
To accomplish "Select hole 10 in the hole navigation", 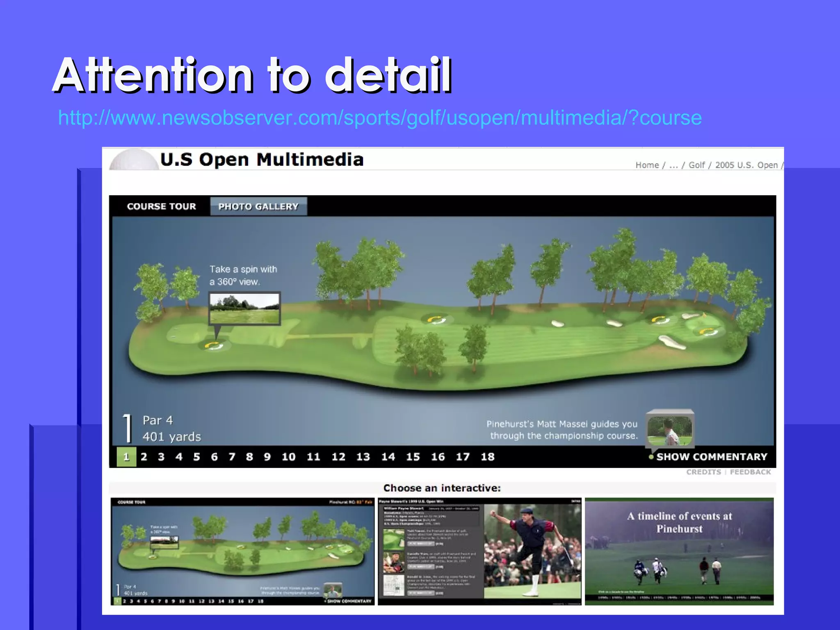I will coord(289,457).
